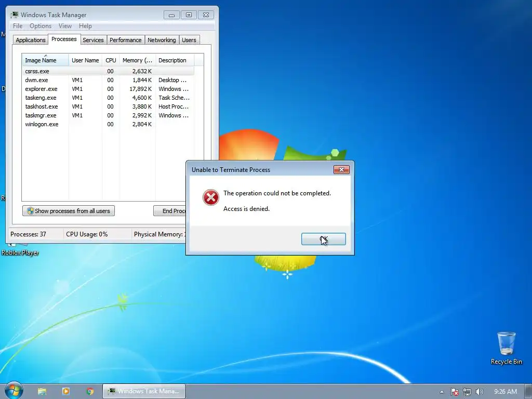Viewport: 532px width, 399px height.
Task: Click the Task Manager title bar icon
Action: click(14, 15)
